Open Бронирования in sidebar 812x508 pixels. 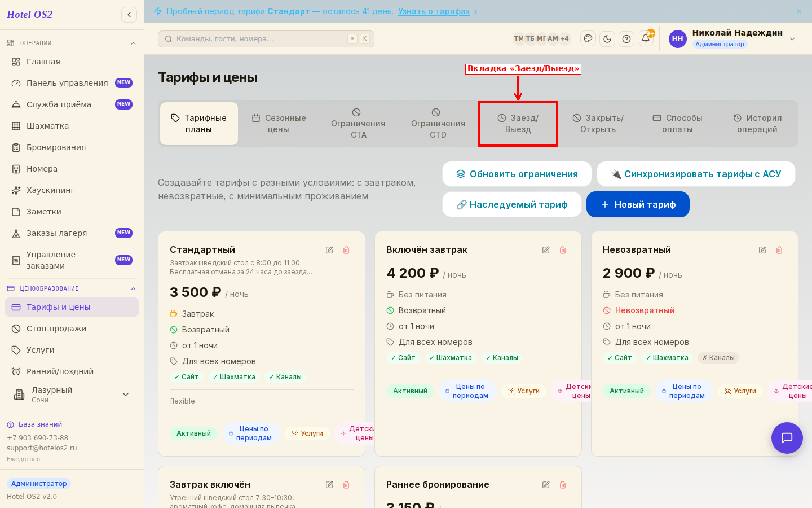pos(72,147)
